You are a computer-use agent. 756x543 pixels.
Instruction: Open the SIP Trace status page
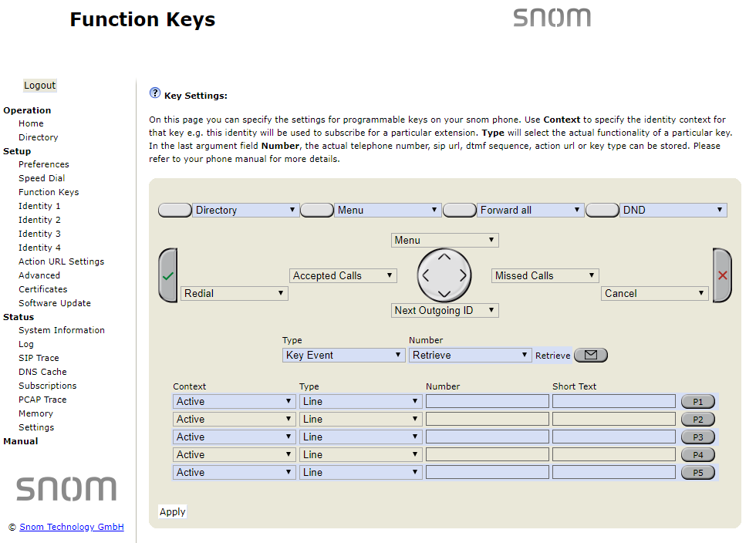tap(39, 358)
